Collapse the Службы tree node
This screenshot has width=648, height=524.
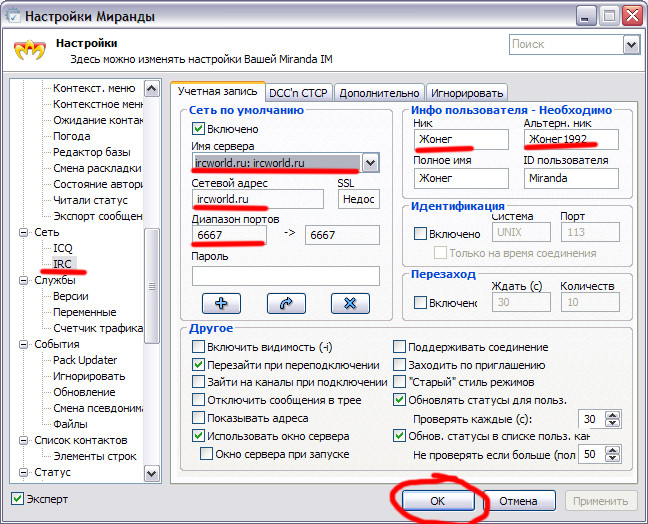click(23, 280)
